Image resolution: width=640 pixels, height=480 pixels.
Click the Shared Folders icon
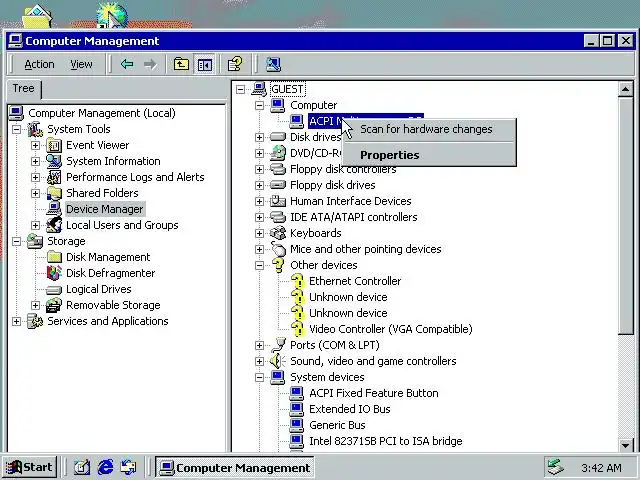pyautogui.click(x=54, y=193)
